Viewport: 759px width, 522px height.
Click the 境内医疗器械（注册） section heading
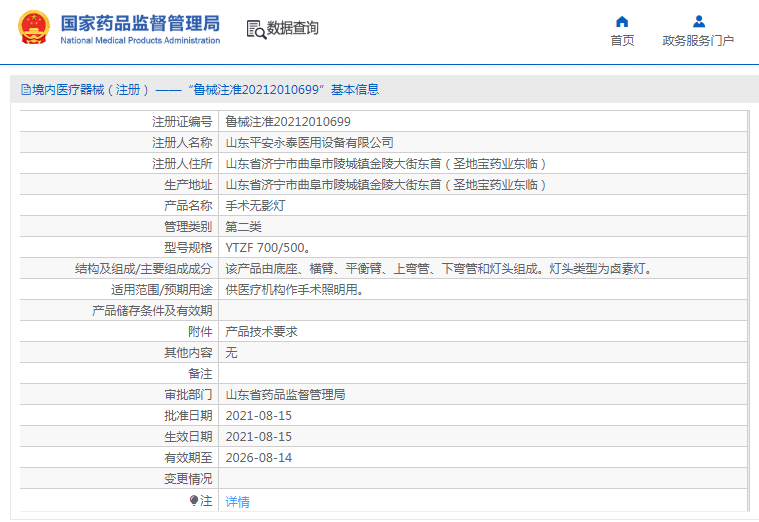[91, 90]
